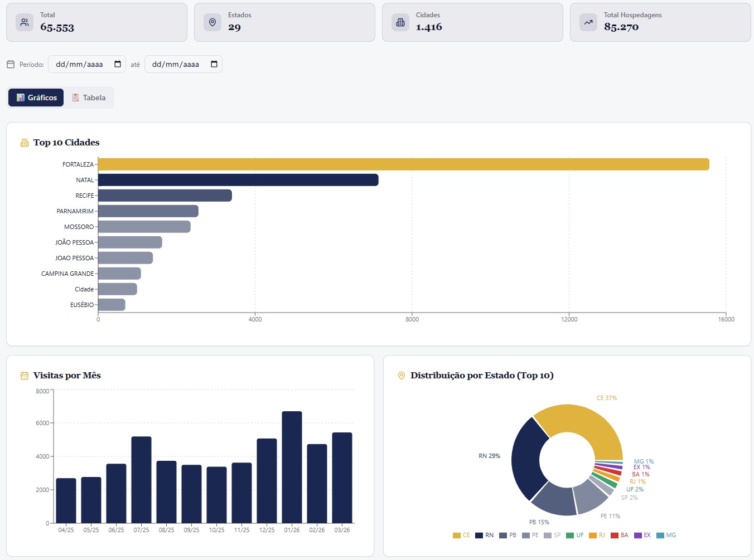Image resolution: width=754 pixels, height=560 pixels.
Task: Click the 01/26 bar in Visitas por Mês
Action: click(x=292, y=468)
